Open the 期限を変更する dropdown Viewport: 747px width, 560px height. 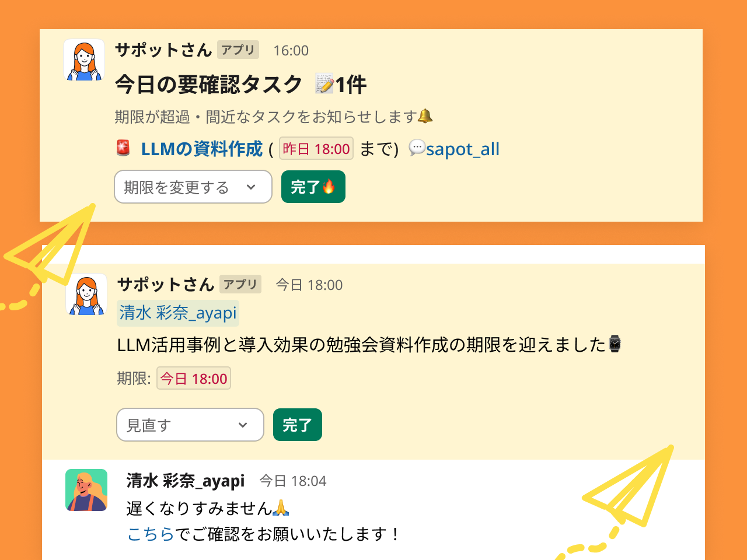193,187
